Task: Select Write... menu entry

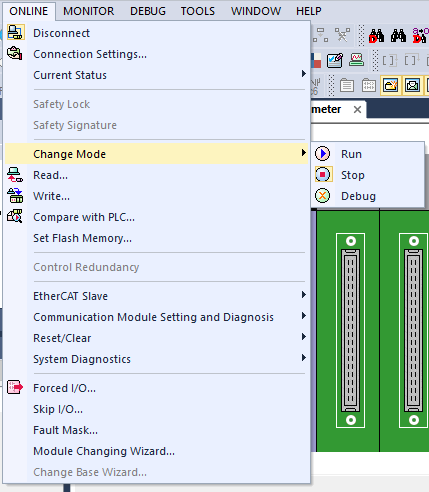Action: [x=157, y=196]
